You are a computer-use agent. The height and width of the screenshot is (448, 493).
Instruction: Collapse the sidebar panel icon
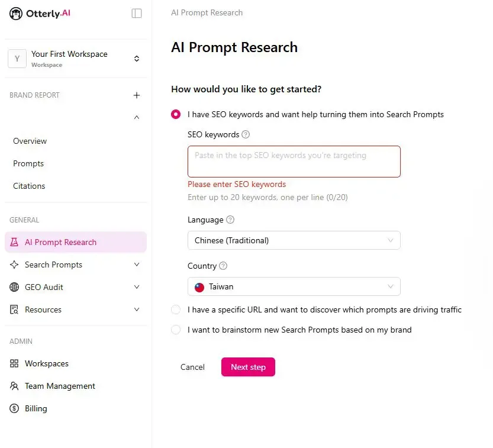click(x=137, y=13)
